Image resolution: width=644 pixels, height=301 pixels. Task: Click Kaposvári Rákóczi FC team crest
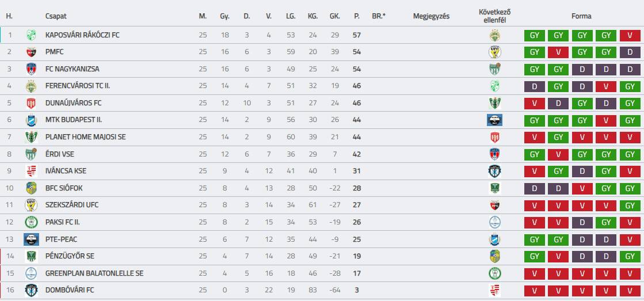click(31, 35)
